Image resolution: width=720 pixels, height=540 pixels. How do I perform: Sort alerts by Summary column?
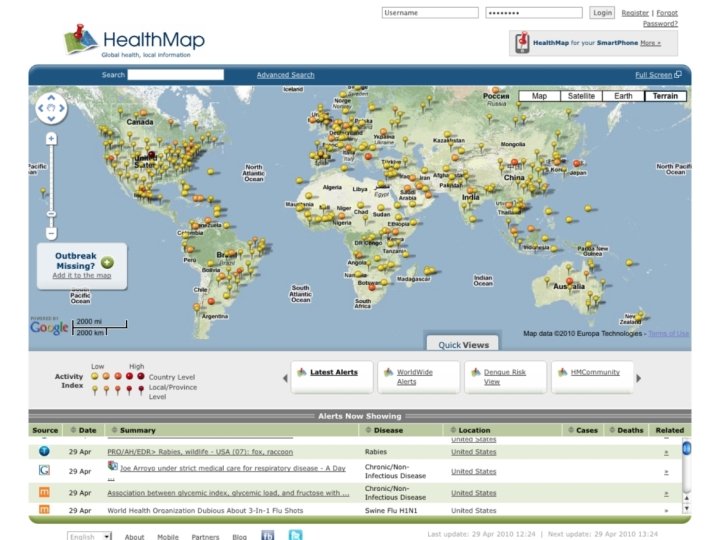click(133, 430)
